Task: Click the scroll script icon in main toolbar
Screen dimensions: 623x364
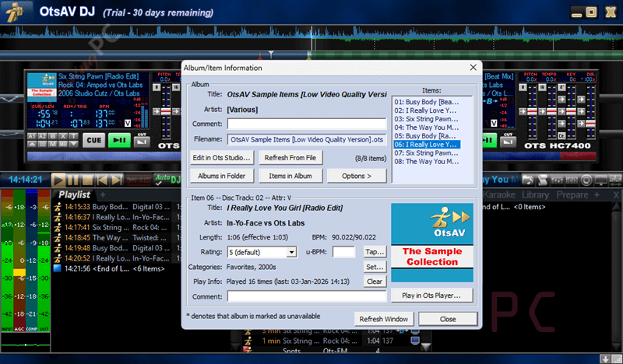Action: point(543,180)
